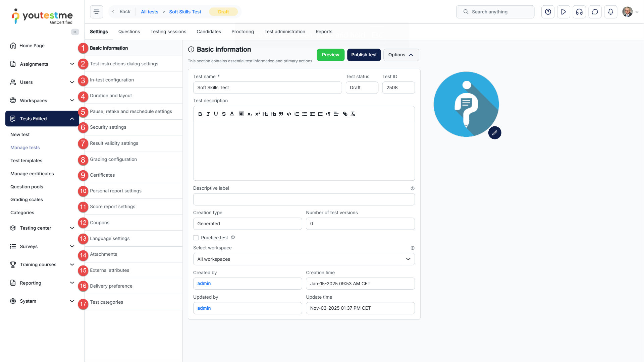The height and width of the screenshot is (362, 644).
Task: Click the green Preview button
Action: (330, 55)
